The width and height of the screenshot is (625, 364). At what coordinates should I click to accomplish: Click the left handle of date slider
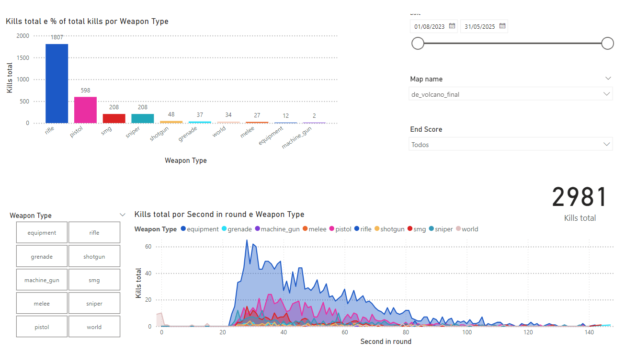[x=418, y=44]
